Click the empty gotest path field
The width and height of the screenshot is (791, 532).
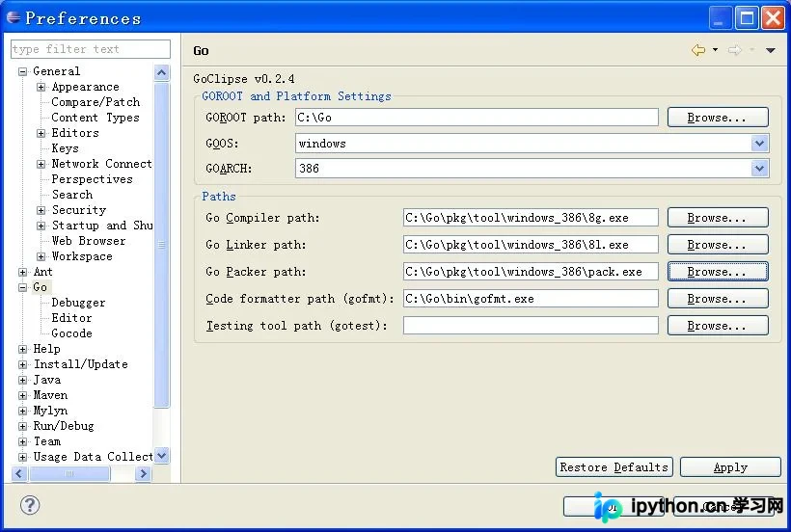pos(531,326)
